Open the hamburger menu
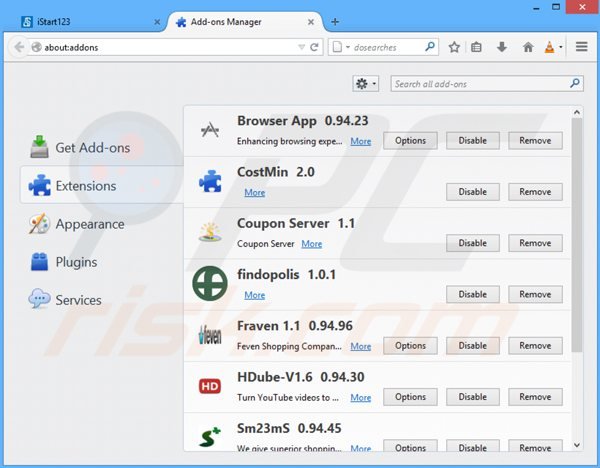This screenshot has height=468, width=600. pyautogui.click(x=582, y=47)
